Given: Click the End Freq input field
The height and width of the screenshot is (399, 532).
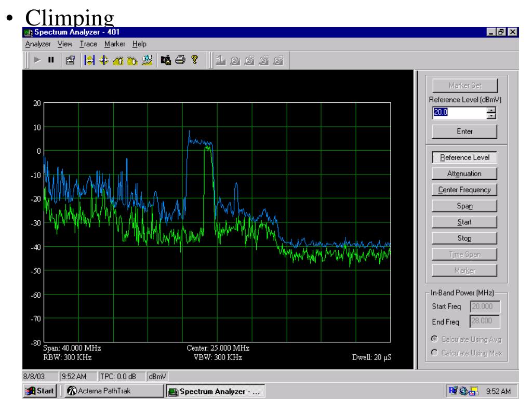Looking at the screenshot, I should pos(485,321).
